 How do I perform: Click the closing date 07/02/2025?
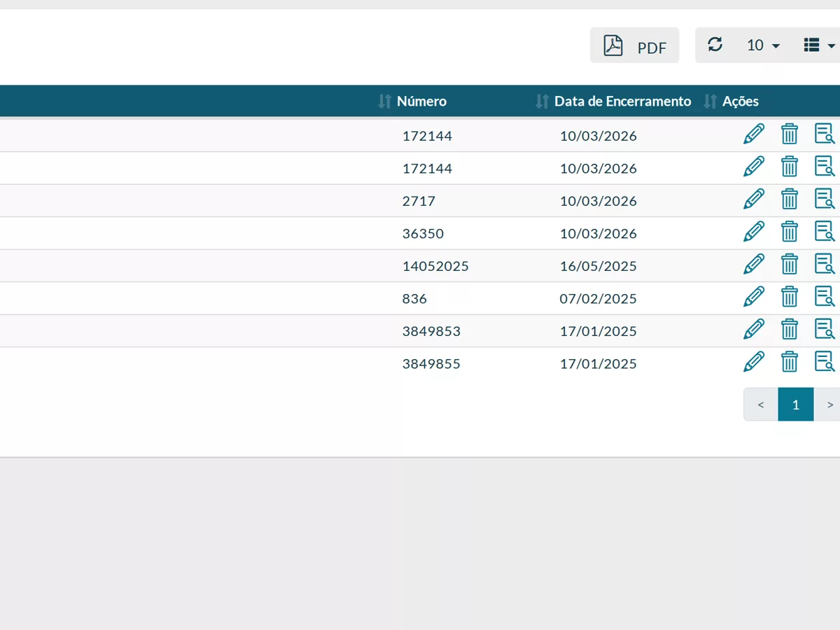tap(598, 298)
